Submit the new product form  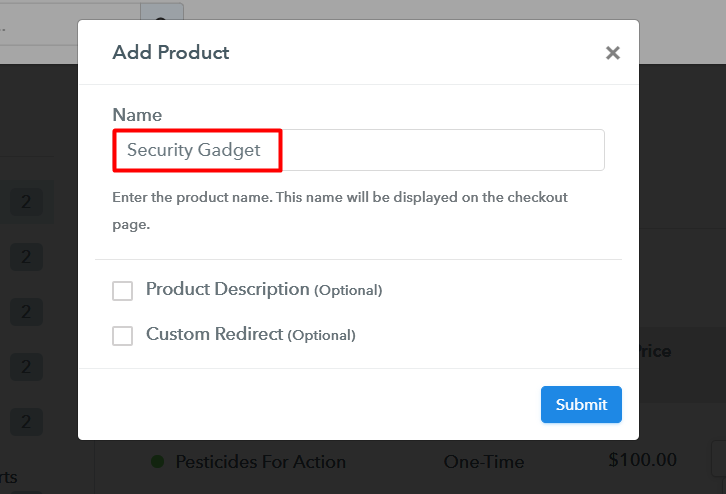[581, 405]
